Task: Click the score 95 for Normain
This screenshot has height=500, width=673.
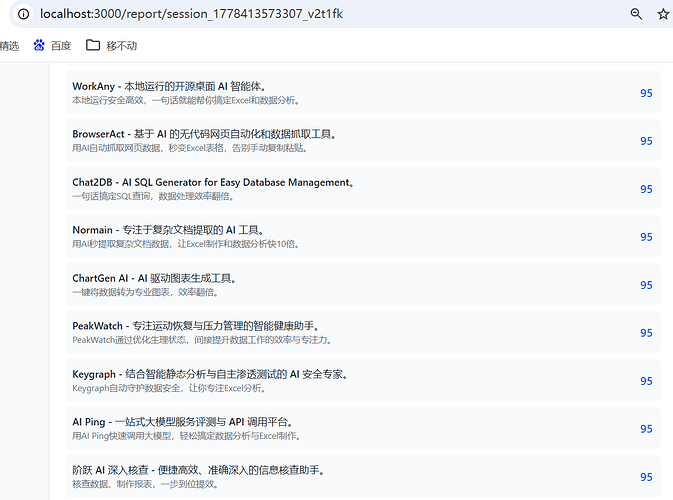Action: [646, 237]
